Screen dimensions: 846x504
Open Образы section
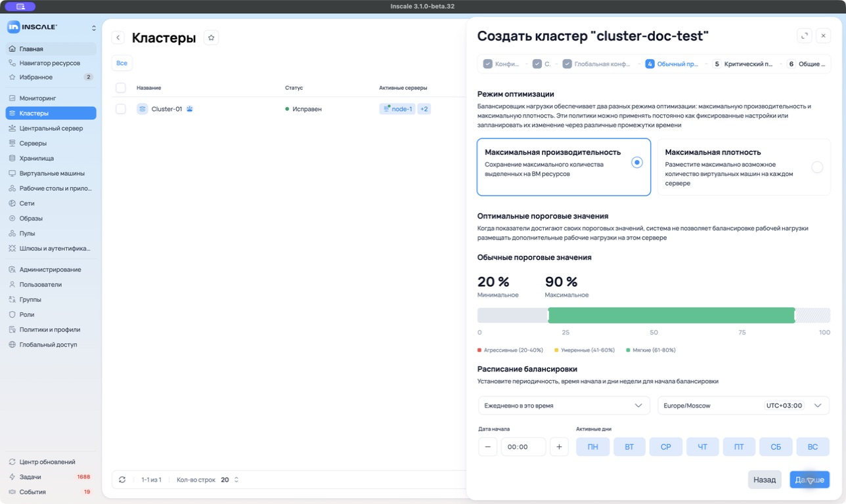[51, 219]
